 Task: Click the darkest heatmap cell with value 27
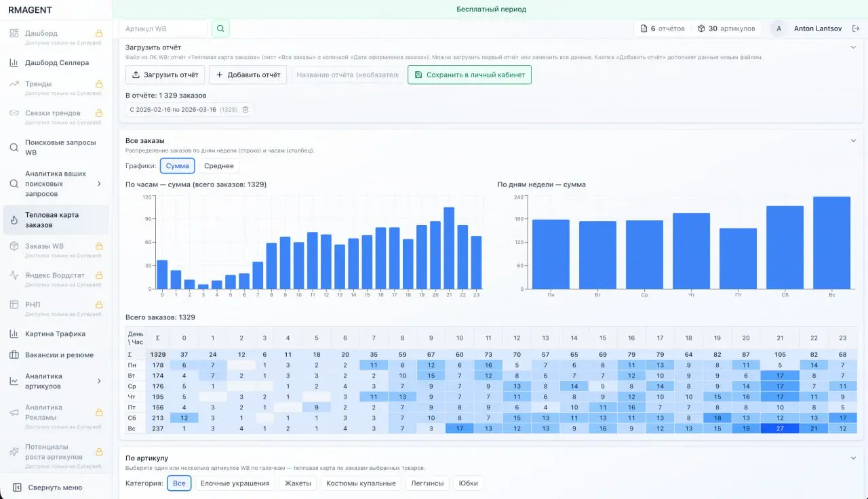779,428
